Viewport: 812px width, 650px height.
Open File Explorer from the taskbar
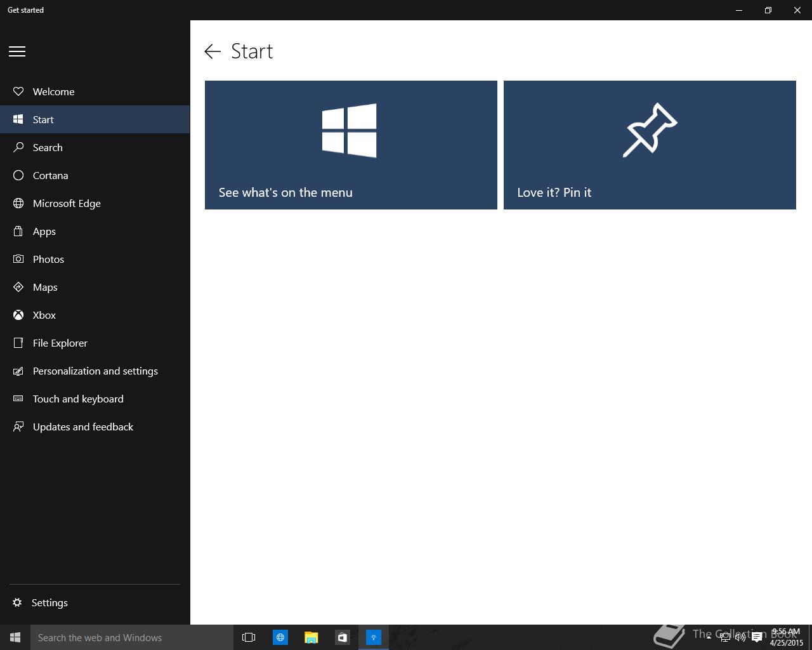tap(311, 637)
